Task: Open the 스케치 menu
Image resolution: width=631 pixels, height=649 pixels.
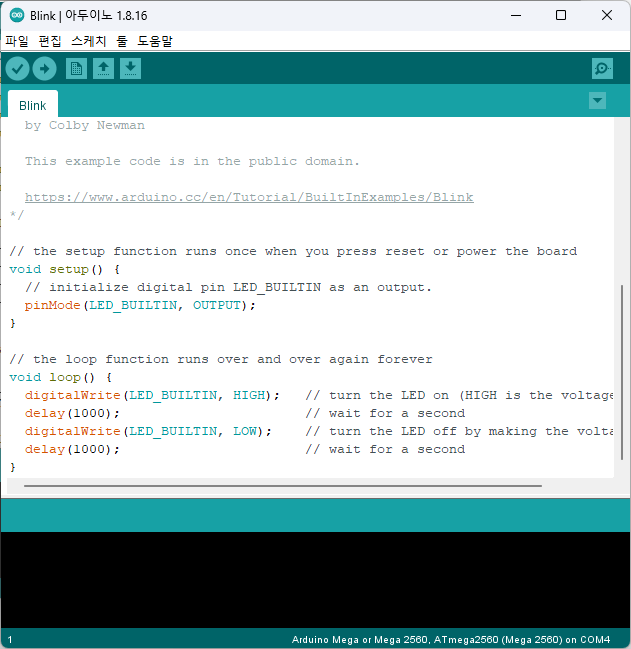Action: point(89,41)
